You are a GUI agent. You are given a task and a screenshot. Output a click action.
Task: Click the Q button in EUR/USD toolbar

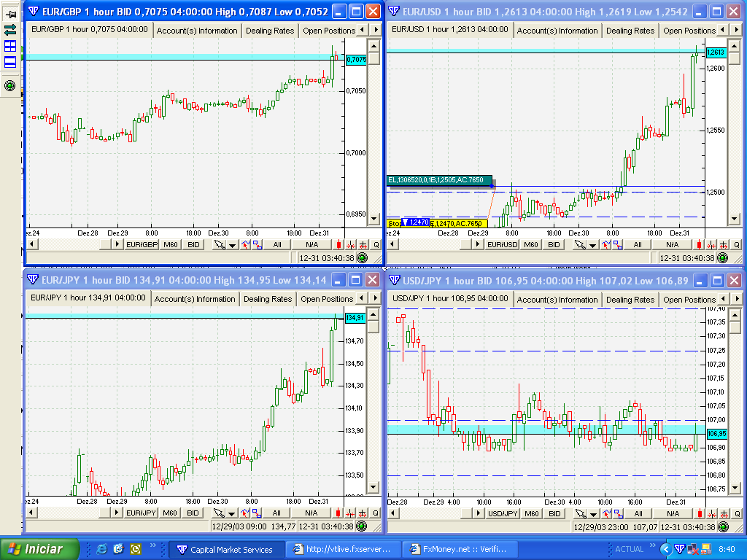[x=737, y=245]
